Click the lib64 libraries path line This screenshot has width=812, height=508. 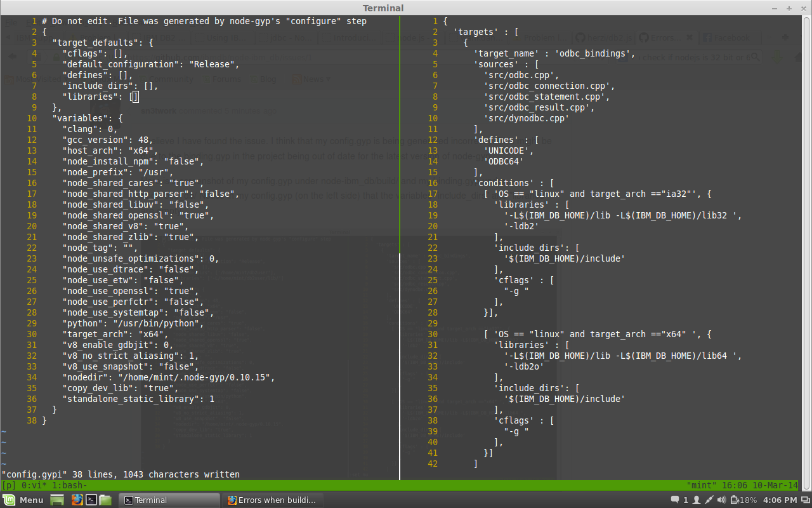(x=623, y=356)
